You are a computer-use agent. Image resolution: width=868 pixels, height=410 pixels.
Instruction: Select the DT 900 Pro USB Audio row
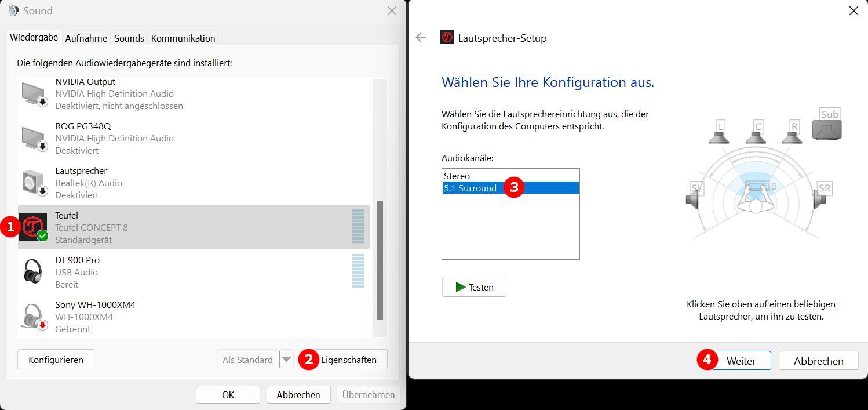point(194,271)
